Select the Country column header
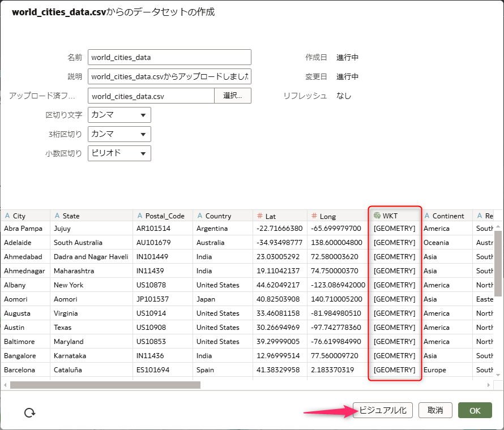This screenshot has height=430, width=504. [223, 216]
